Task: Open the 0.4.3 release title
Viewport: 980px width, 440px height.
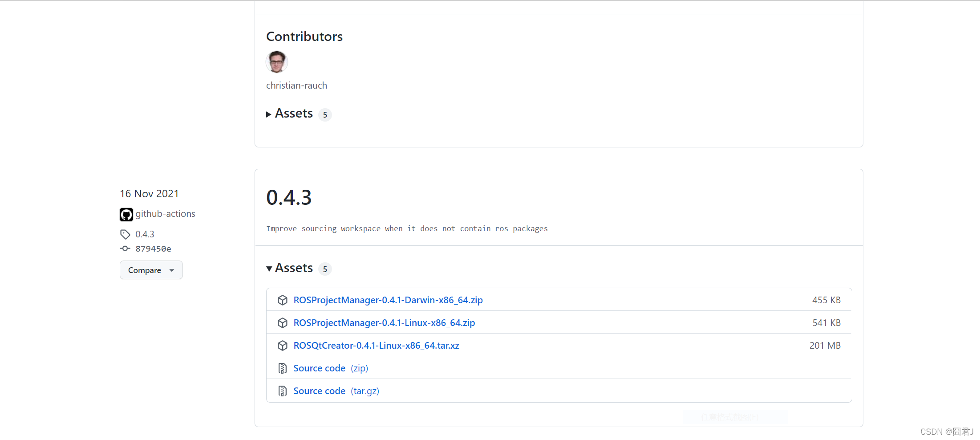Action: point(289,198)
